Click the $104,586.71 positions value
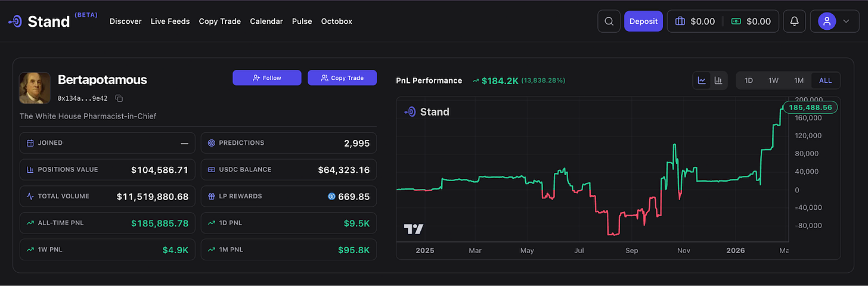The width and height of the screenshot is (868, 286). point(160,170)
